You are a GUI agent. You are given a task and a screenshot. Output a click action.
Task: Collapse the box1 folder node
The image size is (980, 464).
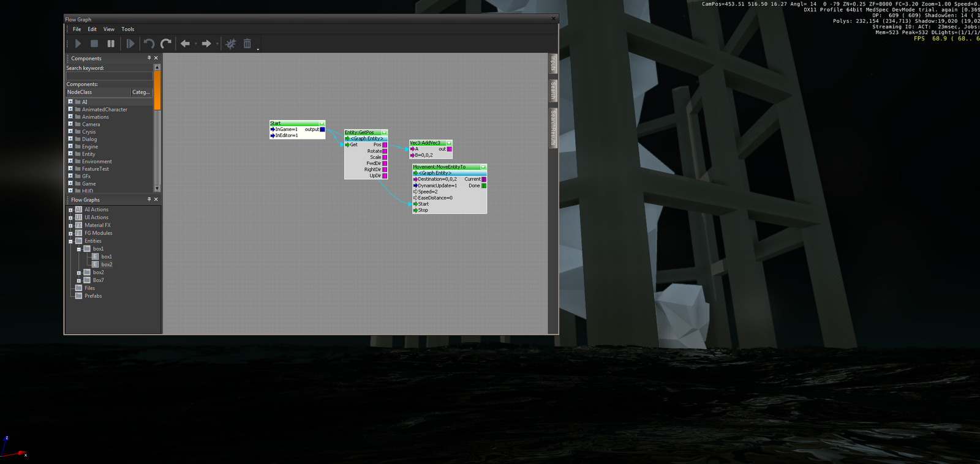79,249
